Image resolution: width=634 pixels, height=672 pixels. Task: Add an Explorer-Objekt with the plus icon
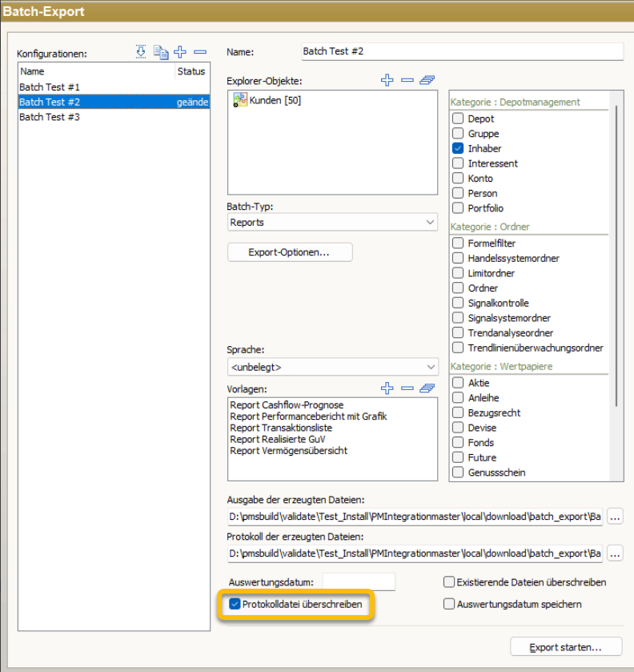(x=387, y=80)
